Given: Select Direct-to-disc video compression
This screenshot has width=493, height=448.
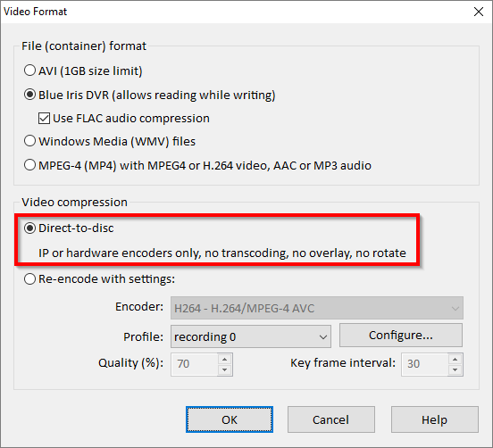Looking at the screenshot, I should pos(69,228).
